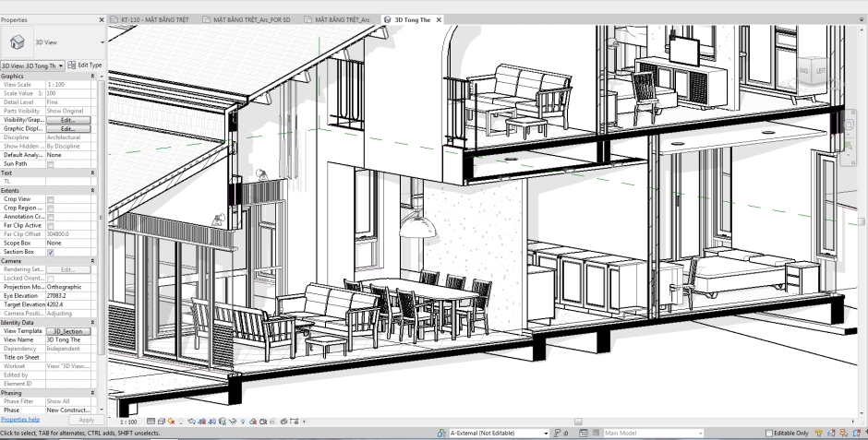Click the Visual Style cube icon

click(x=163, y=422)
